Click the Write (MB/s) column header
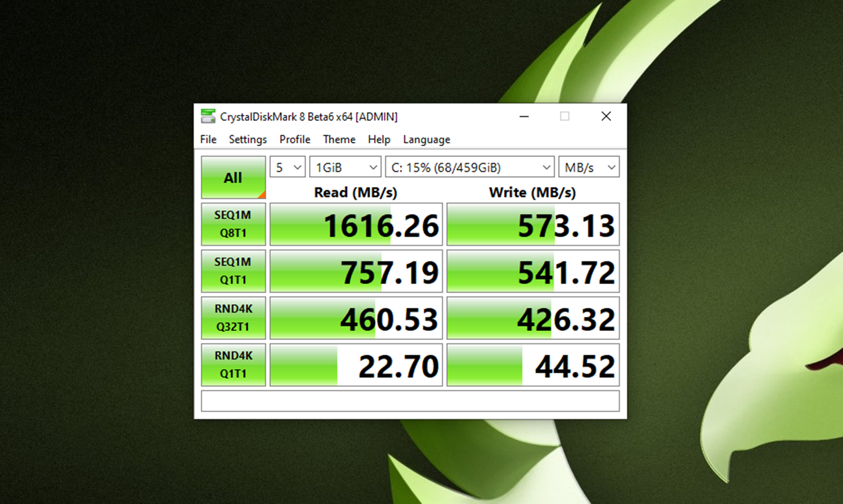This screenshot has width=843, height=504. (x=532, y=192)
